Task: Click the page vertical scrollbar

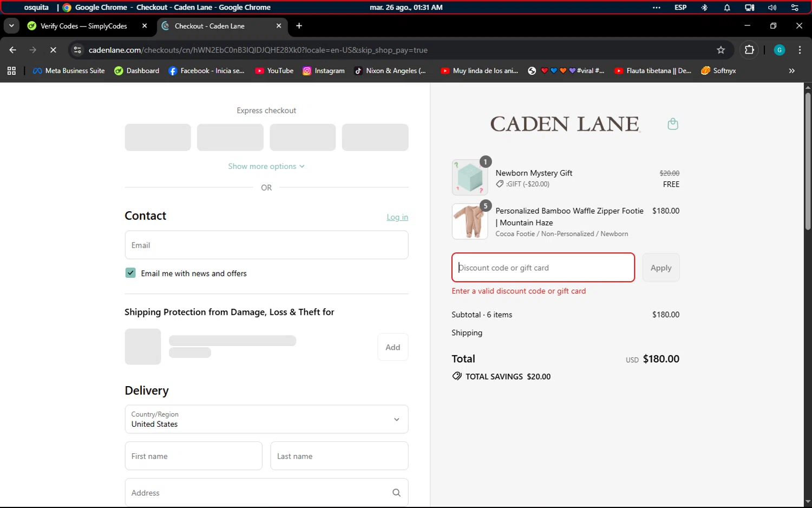Action: click(x=808, y=161)
